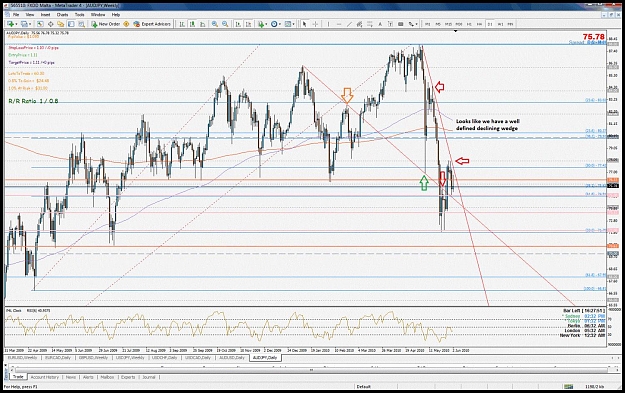The width and height of the screenshot is (625, 393).
Task: Expand the Periods dropdown arrow
Action: coord(280,24)
